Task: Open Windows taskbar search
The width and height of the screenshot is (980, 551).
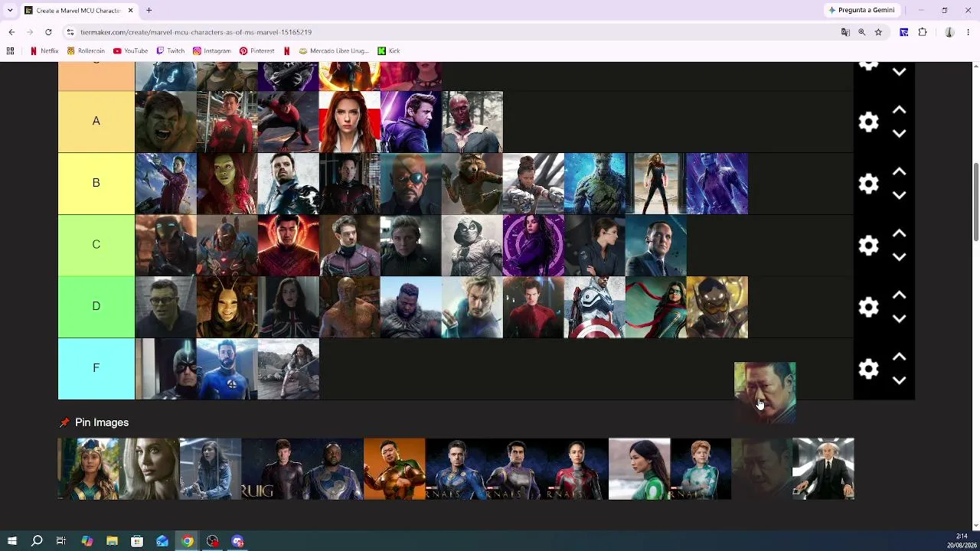Action: click(37, 541)
